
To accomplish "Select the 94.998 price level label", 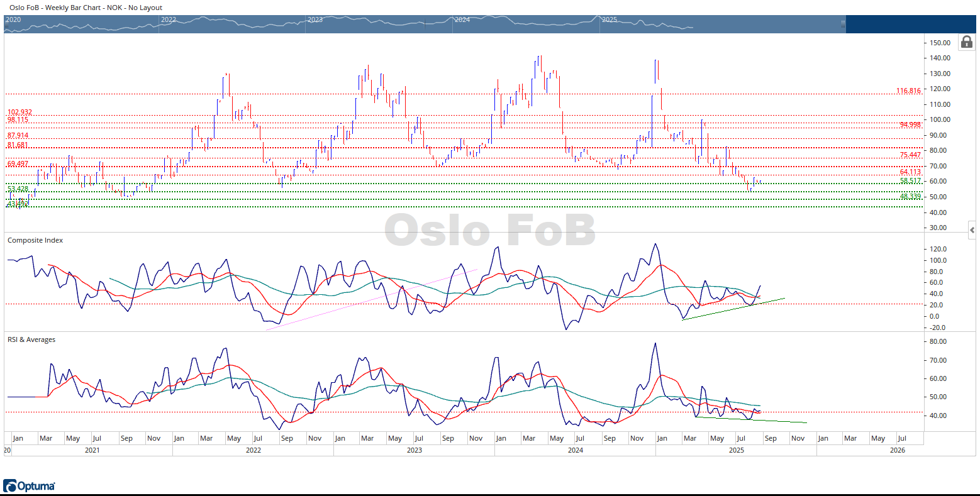I will coord(910,125).
